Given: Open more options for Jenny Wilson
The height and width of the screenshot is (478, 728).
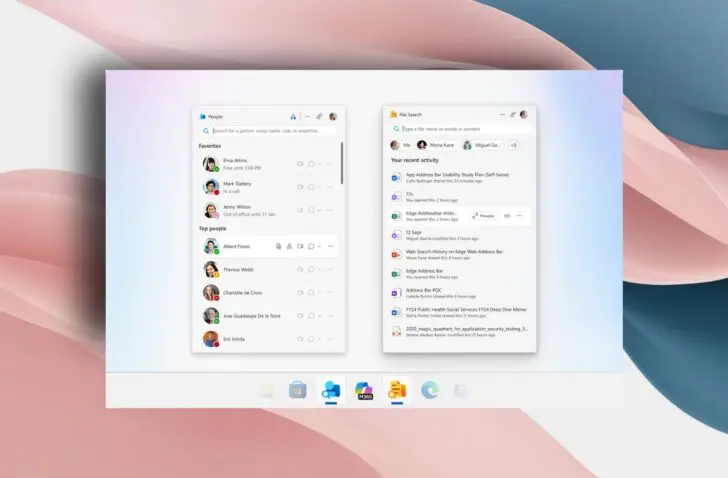Looking at the screenshot, I should pyautogui.click(x=331, y=210).
